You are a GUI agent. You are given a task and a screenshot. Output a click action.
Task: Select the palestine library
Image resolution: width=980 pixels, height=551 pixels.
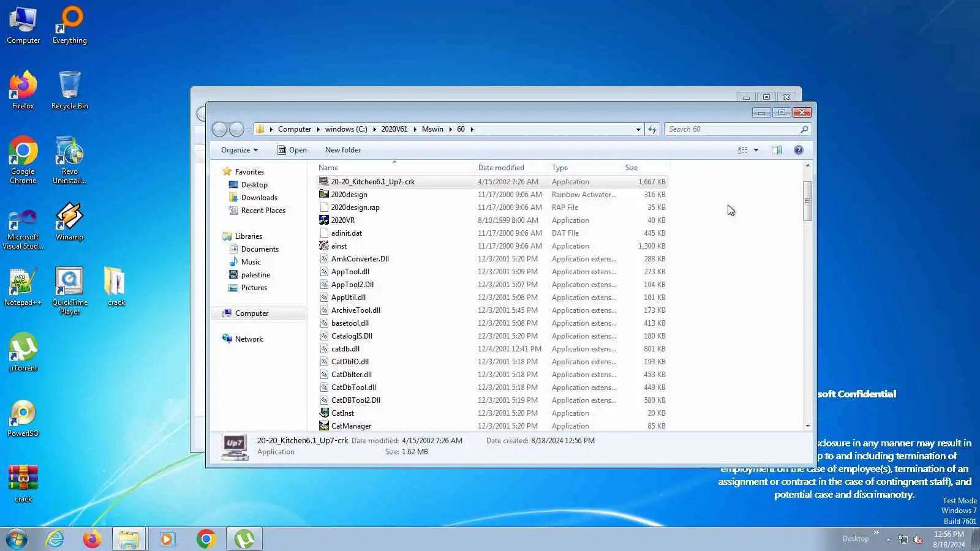pos(255,275)
